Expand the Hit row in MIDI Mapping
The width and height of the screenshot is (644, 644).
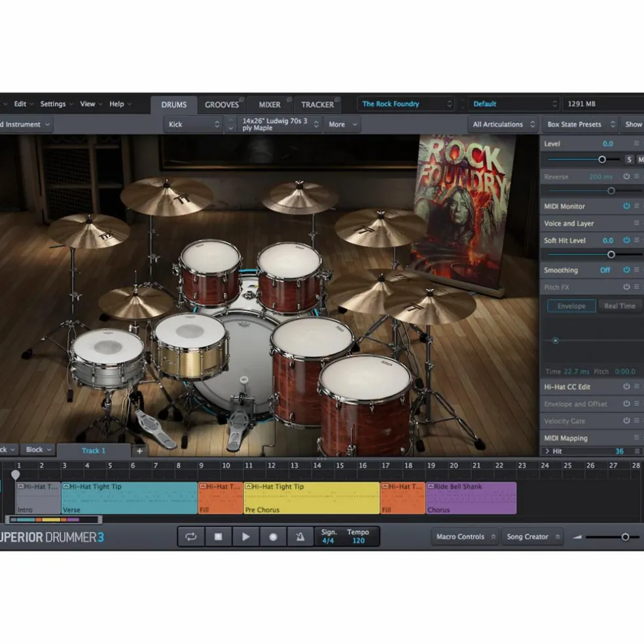[x=547, y=451]
